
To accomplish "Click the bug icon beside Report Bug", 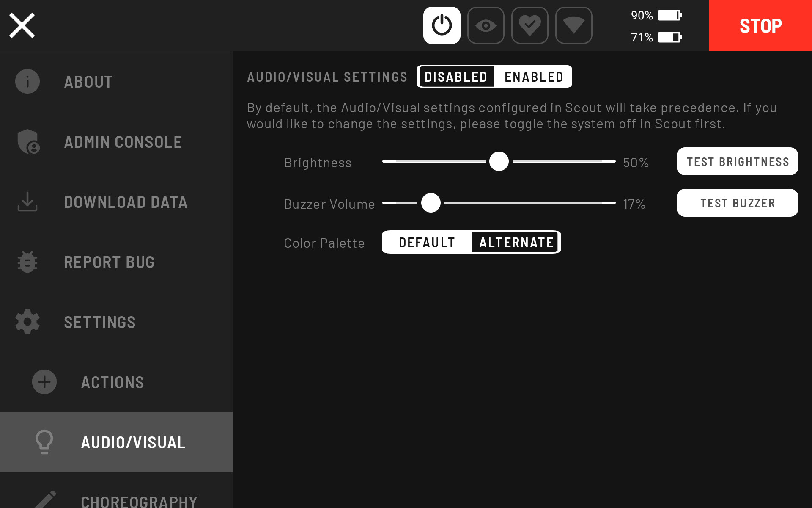I will [27, 262].
